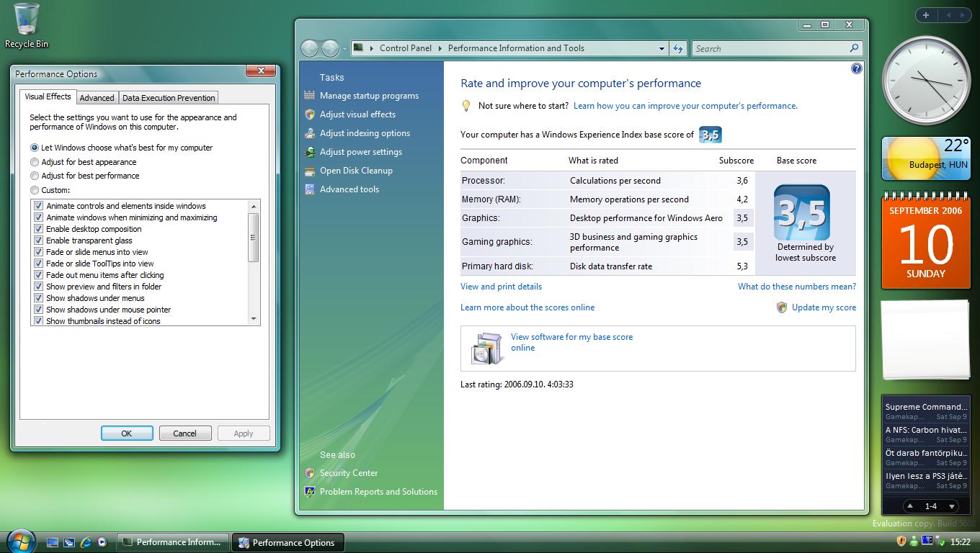Click the Adjust indexing options icon

click(x=310, y=133)
